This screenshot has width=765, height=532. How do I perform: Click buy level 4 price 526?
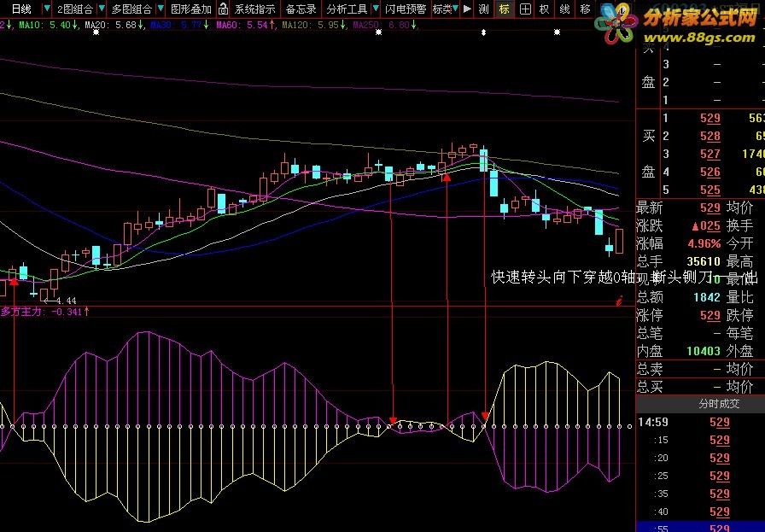click(x=710, y=172)
